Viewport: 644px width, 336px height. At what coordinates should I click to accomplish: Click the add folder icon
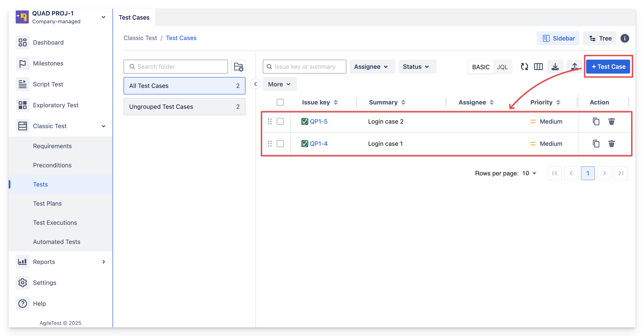click(x=238, y=67)
